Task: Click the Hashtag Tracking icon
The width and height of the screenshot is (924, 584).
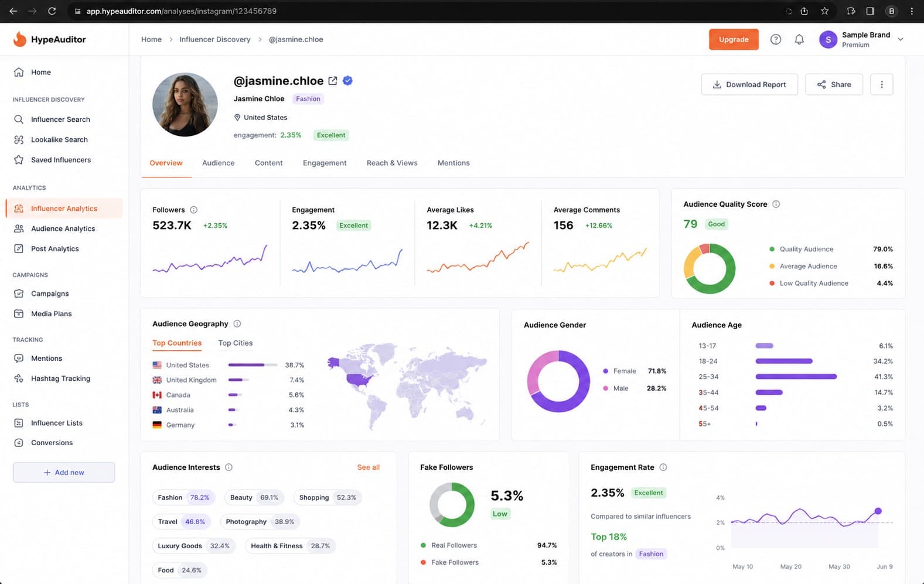Action: (x=19, y=378)
